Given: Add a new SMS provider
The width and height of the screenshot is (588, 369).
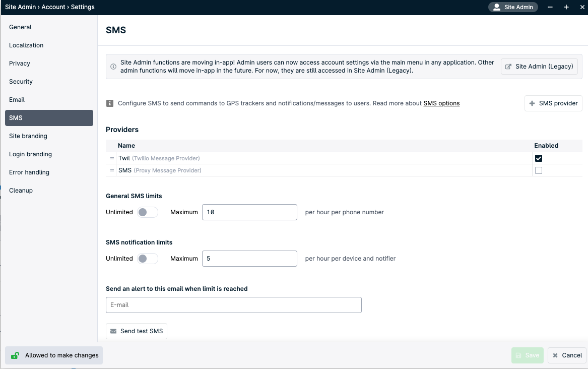Looking at the screenshot, I should pyautogui.click(x=553, y=103).
